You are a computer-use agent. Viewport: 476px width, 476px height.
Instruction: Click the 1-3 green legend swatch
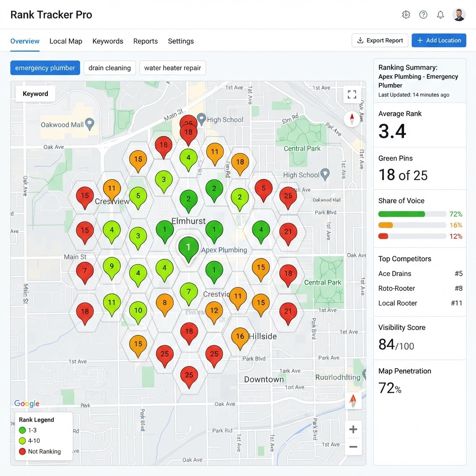[22, 430]
